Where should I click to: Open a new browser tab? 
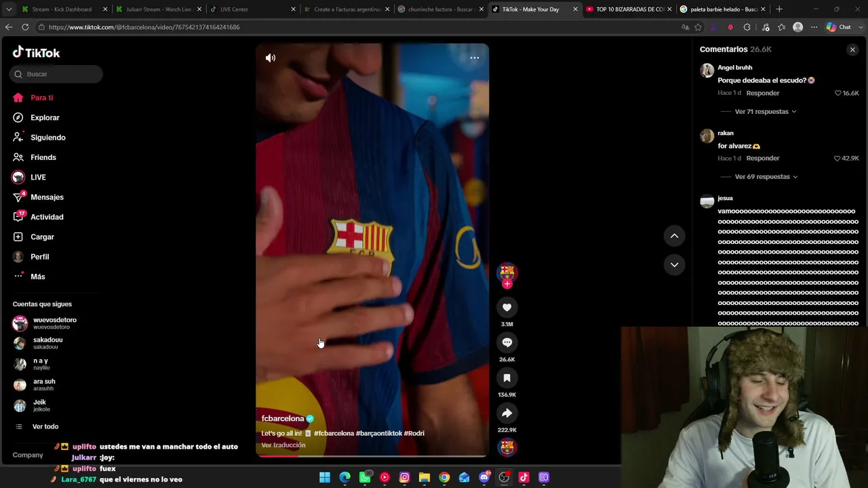[x=779, y=9]
